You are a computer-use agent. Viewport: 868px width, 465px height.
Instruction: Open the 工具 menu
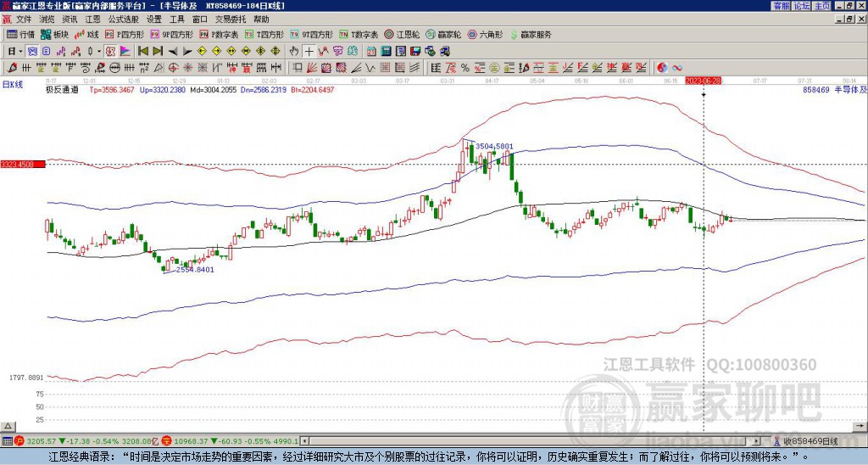click(x=176, y=20)
